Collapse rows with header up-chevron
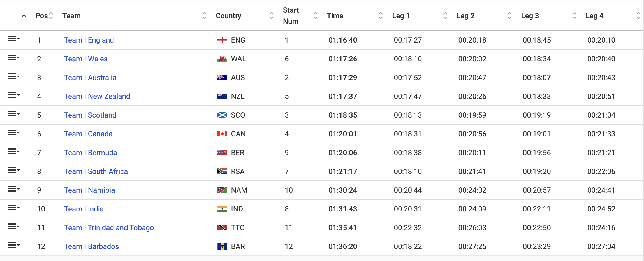 click(x=24, y=16)
